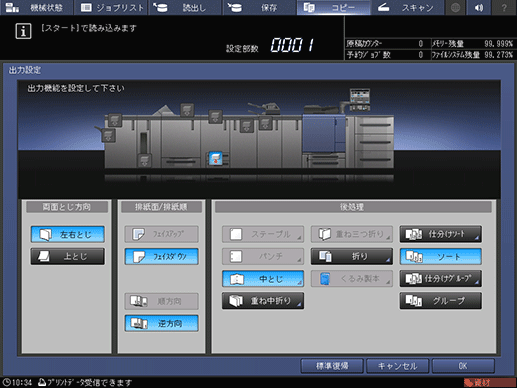
Task: Open パンチ punch options
Action: point(263,256)
